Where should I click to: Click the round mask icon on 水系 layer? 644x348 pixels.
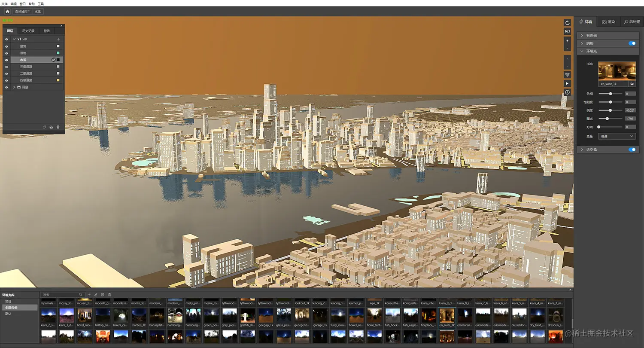[53, 60]
